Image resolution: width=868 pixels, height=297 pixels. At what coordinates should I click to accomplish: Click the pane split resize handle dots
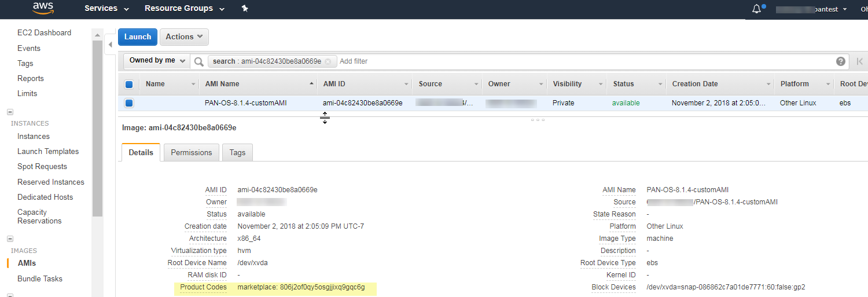pos(538,120)
